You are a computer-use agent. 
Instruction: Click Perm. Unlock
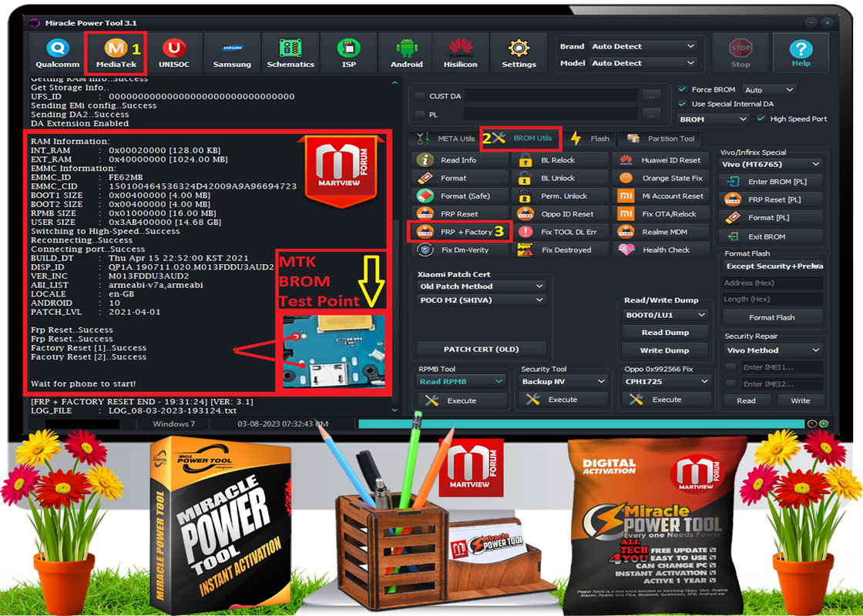(560, 196)
